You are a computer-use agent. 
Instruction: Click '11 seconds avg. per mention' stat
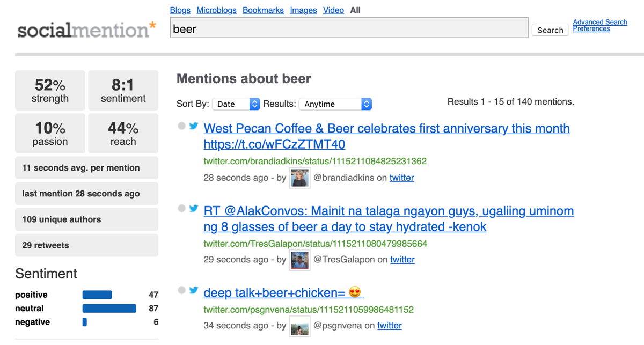coord(87,168)
